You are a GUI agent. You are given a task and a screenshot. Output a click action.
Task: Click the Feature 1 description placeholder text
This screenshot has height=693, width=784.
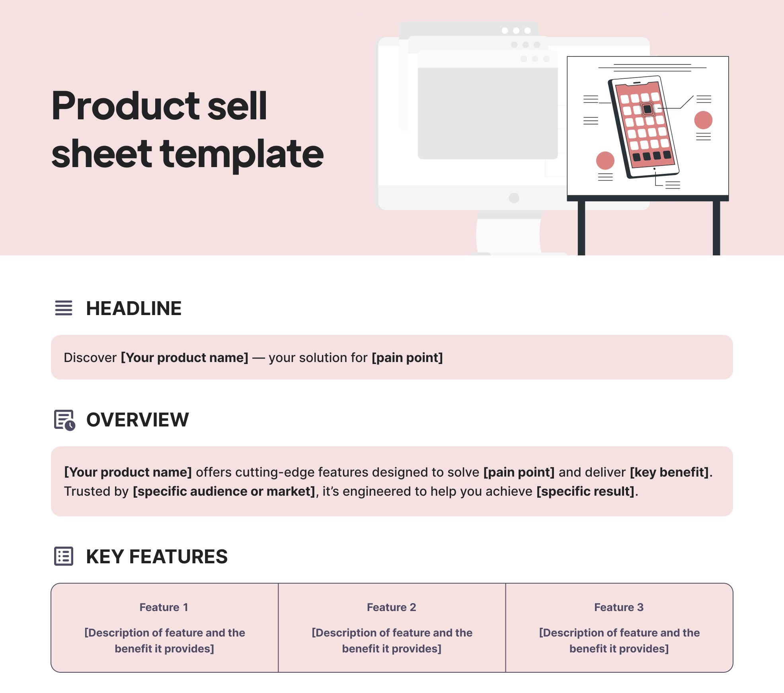(164, 642)
